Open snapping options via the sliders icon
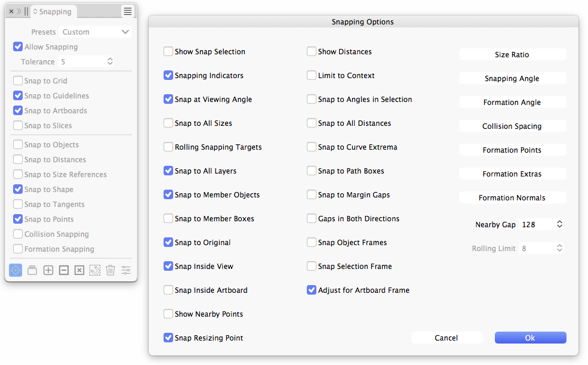 [x=126, y=270]
